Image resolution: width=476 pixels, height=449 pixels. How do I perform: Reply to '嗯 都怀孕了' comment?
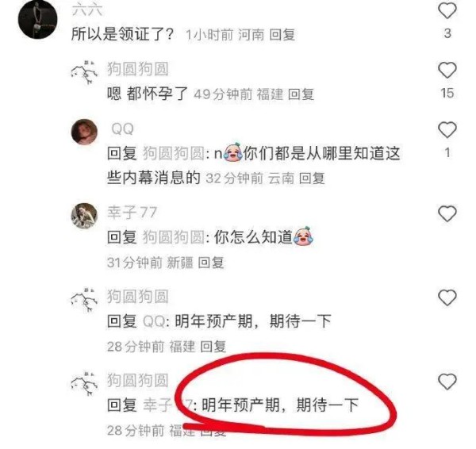(301, 94)
